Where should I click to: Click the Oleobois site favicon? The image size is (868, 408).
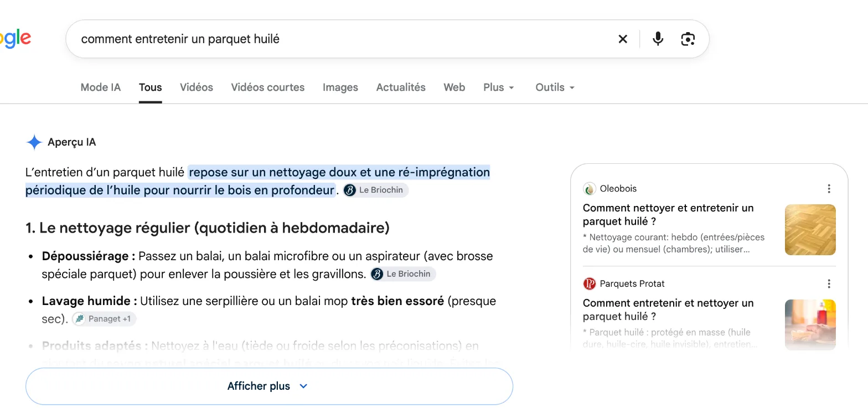(x=589, y=189)
